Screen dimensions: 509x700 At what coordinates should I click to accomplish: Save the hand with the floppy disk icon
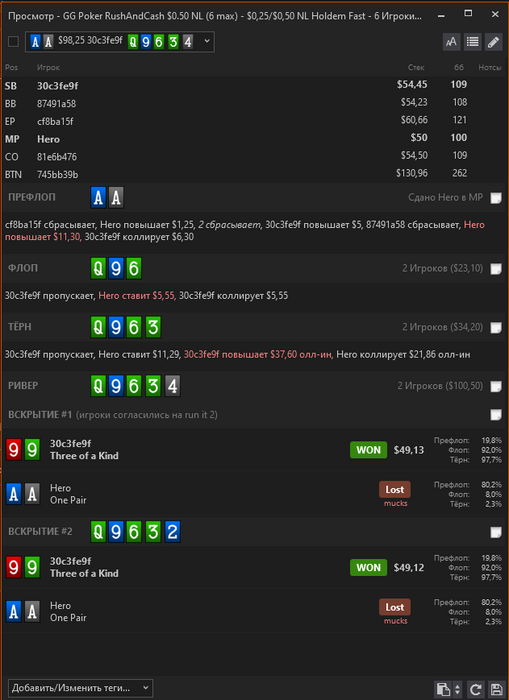click(495, 689)
